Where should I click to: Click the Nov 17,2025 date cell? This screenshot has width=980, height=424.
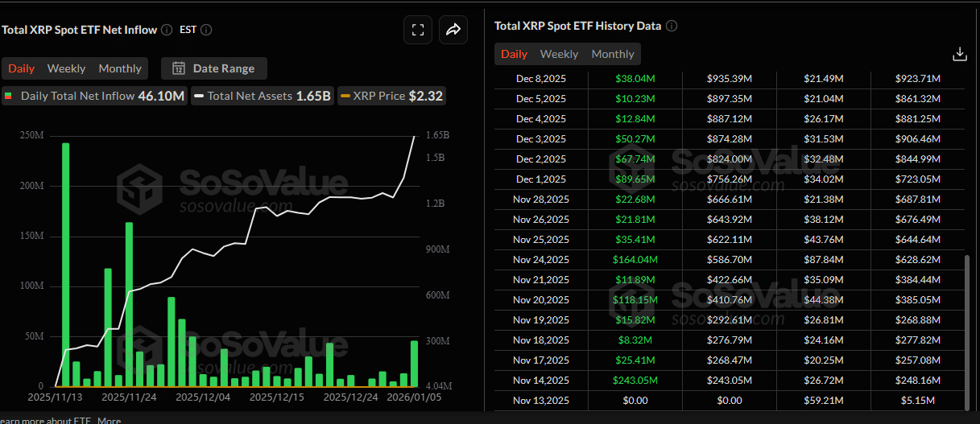point(541,360)
